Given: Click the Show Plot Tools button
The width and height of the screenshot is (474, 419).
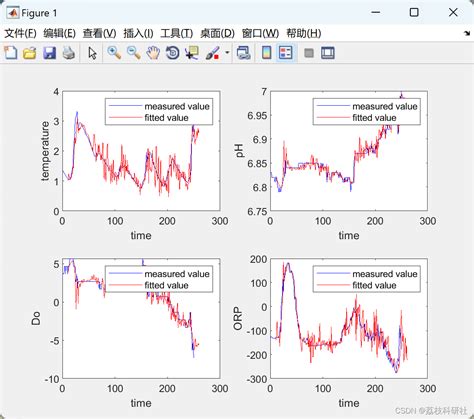Looking at the screenshot, I should tap(328, 53).
